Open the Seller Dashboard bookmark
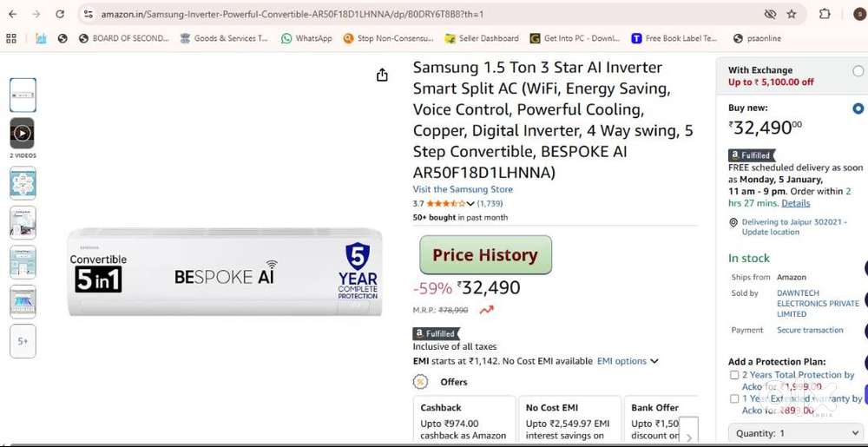868x447 pixels. (x=482, y=38)
